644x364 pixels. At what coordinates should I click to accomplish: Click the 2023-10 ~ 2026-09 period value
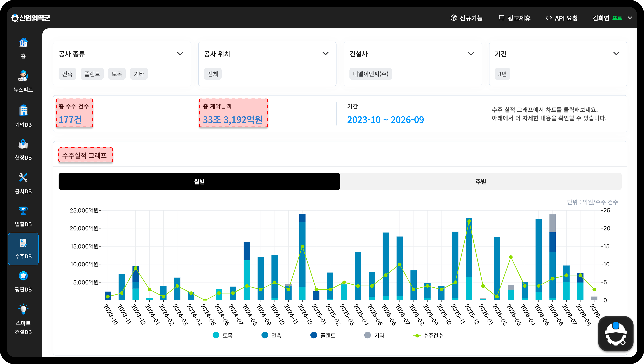click(386, 120)
